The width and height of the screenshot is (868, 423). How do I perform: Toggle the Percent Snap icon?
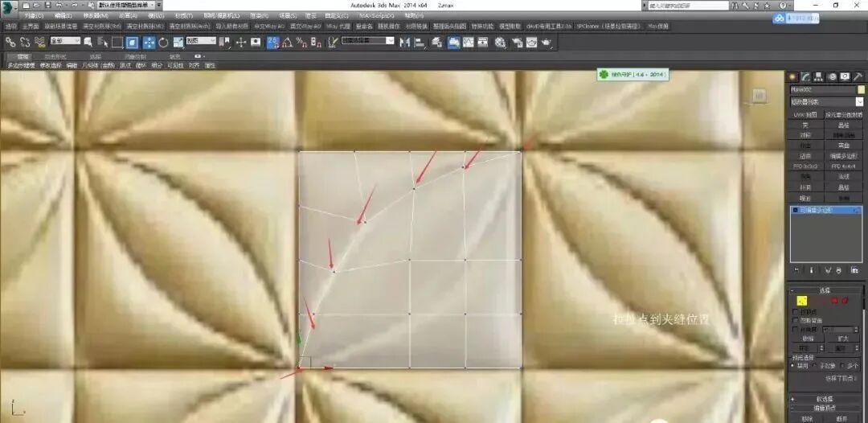(301, 42)
